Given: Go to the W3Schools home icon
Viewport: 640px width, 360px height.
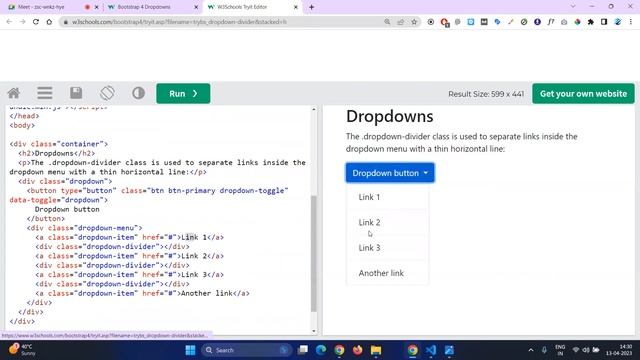Looking at the screenshot, I should tap(13, 93).
